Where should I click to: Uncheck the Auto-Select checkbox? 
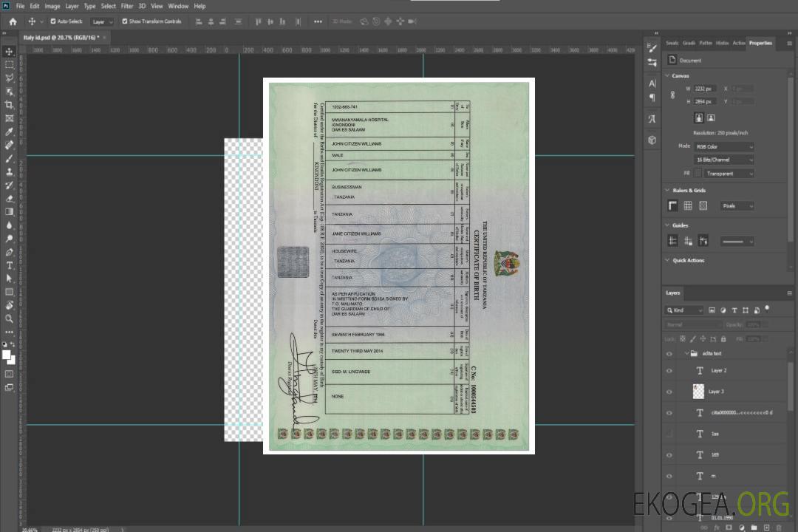53,21
